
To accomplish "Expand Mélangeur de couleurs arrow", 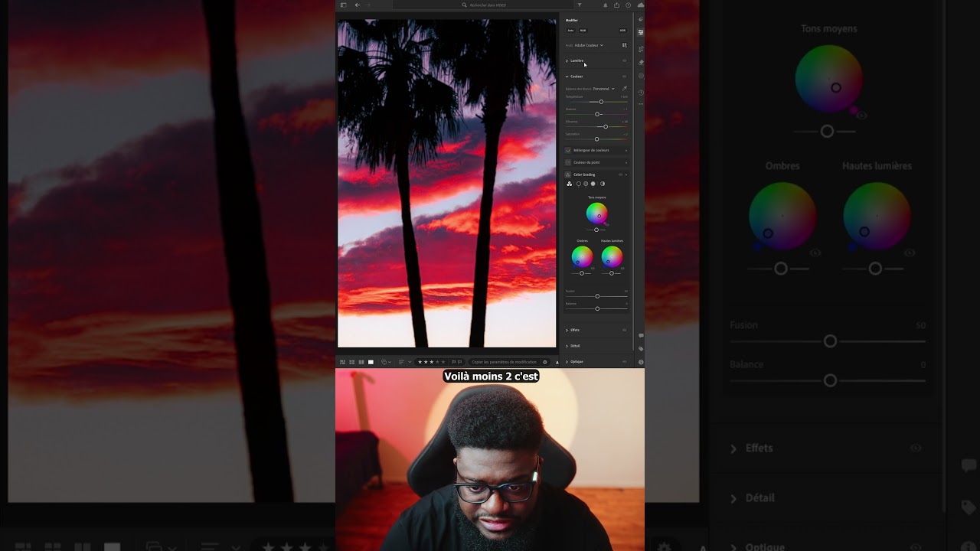I will click(626, 150).
